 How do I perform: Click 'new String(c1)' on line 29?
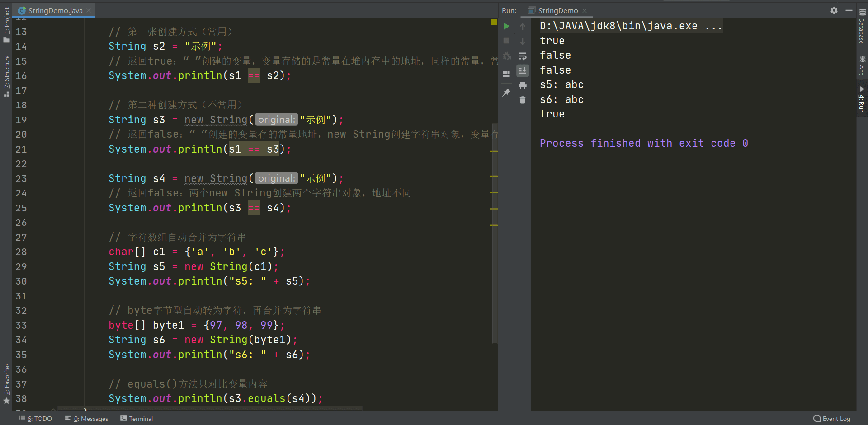[228, 266]
